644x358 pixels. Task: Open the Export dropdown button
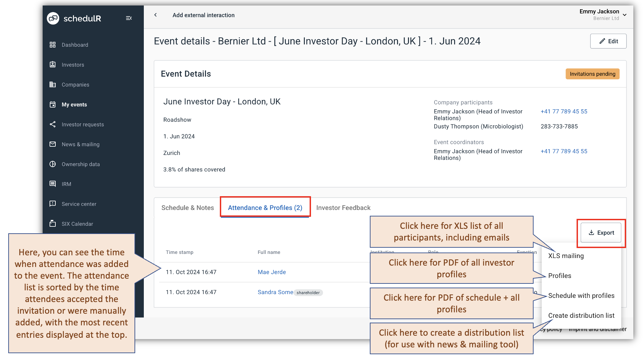(x=601, y=233)
